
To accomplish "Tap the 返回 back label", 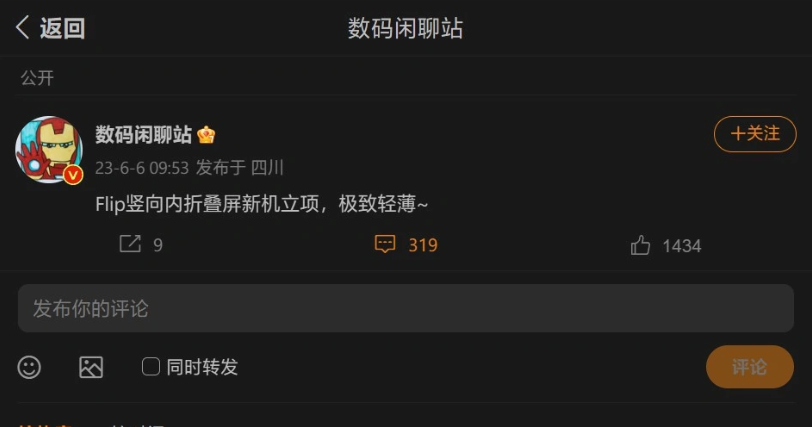I will [62, 28].
